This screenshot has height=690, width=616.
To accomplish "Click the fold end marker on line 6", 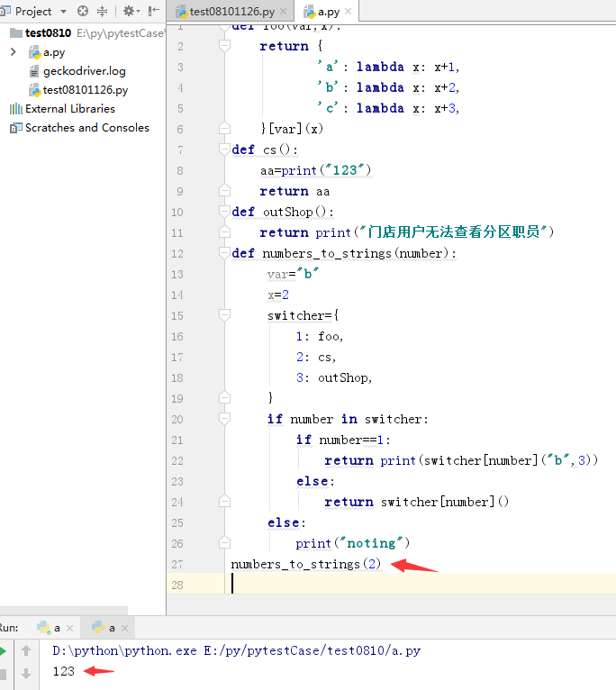I will click(x=224, y=128).
